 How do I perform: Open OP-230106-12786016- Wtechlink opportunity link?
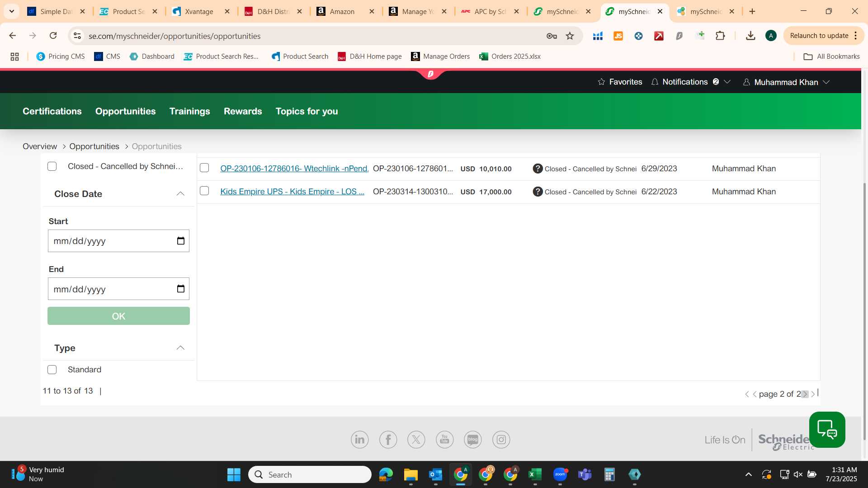[x=294, y=169]
